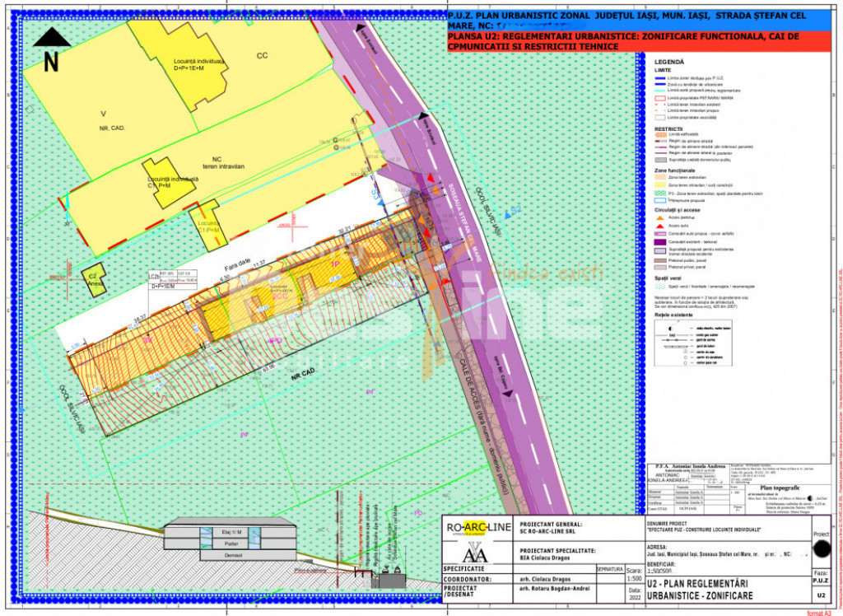The height and width of the screenshot is (616, 843).
Task: Pick the green dotted P3 zone swatch
Action: (x=659, y=193)
